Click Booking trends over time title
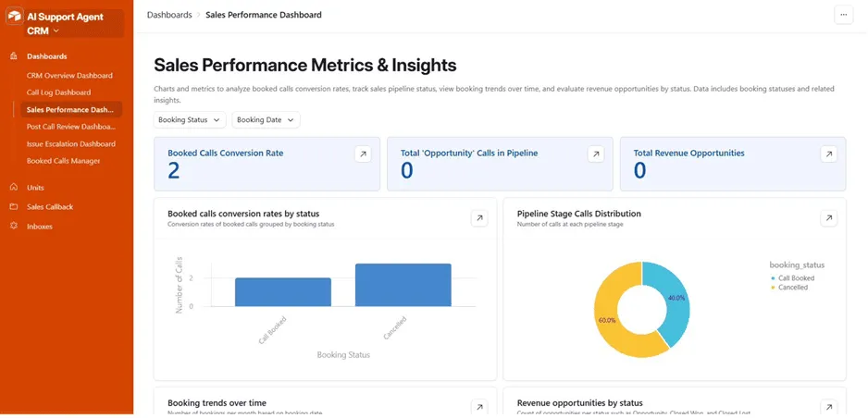The width and height of the screenshot is (868, 418). 217,402
